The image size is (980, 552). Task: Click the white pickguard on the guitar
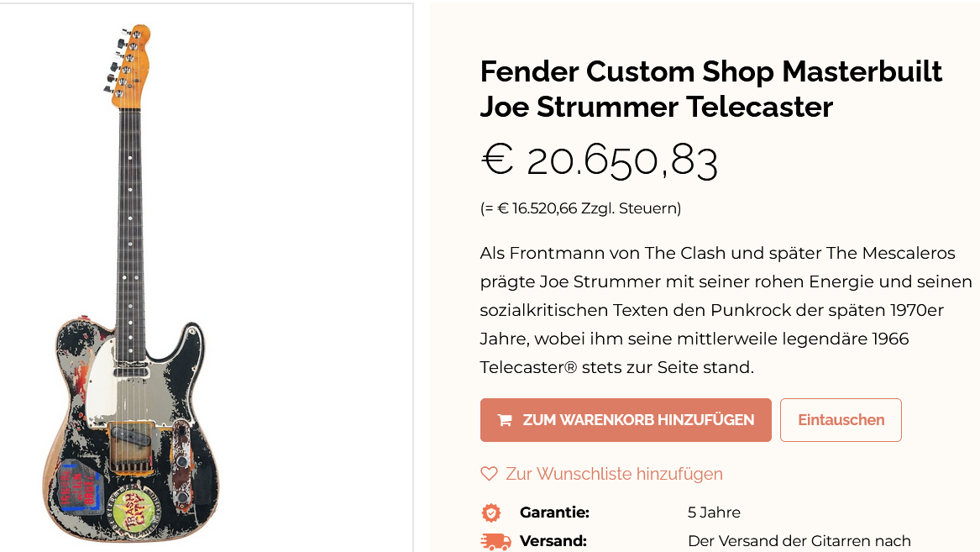pos(109,378)
